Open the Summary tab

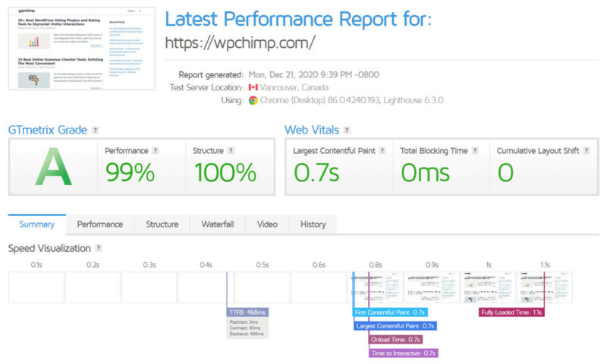tap(37, 224)
